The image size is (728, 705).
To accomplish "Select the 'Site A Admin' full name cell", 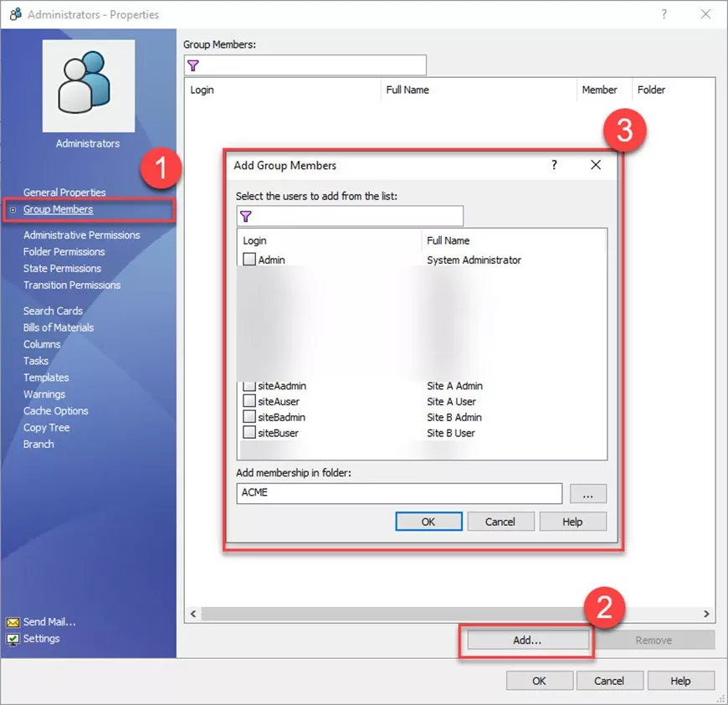I will (x=454, y=386).
